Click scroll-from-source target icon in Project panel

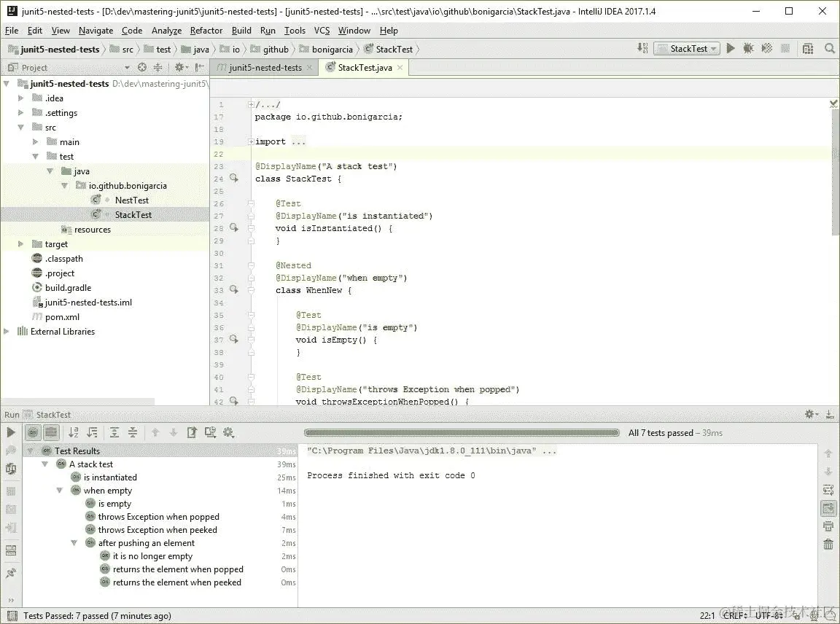[x=142, y=67]
